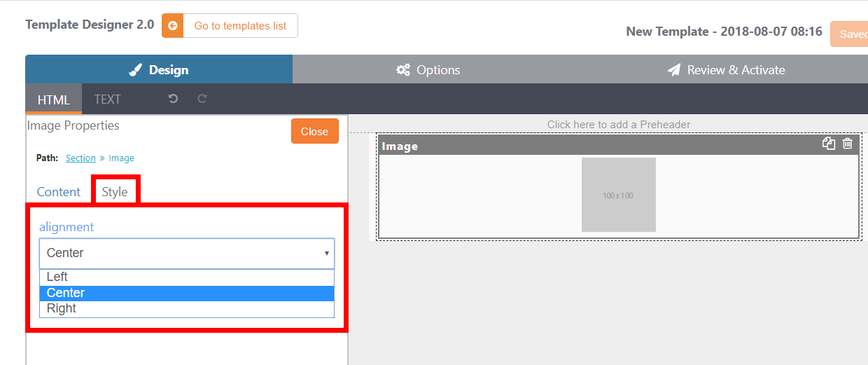Select the 100x100 placeholder image

(619, 195)
